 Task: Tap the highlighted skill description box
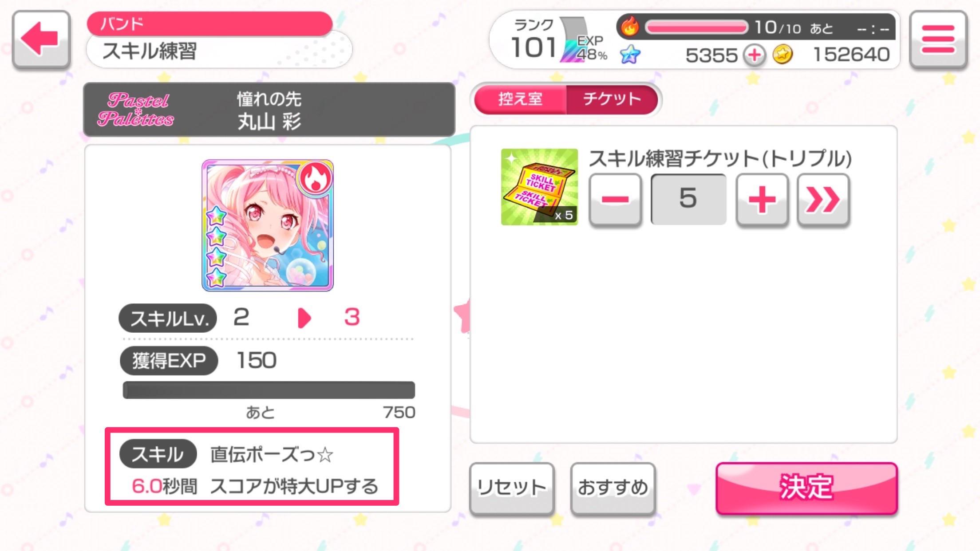[252, 467]
